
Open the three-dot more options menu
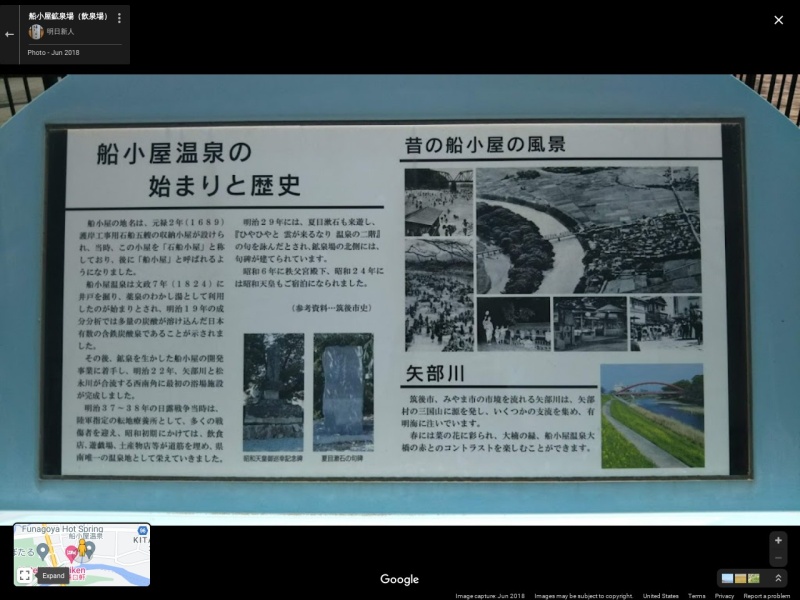(x=119, y=18)
